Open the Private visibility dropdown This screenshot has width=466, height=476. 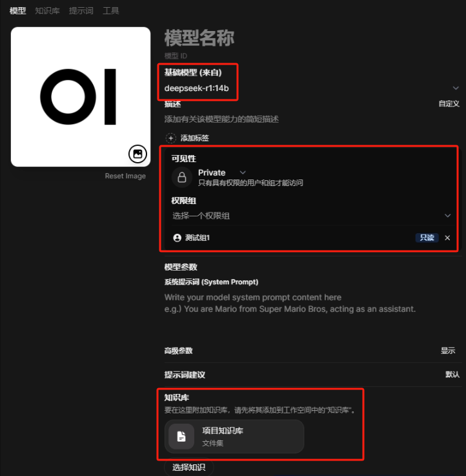(x=222, y=172)
